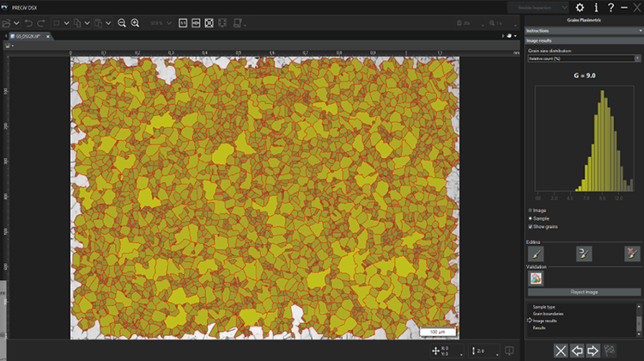Click the cancel X button at bottom
644x361 pixels.
click(x=560, y=351)
